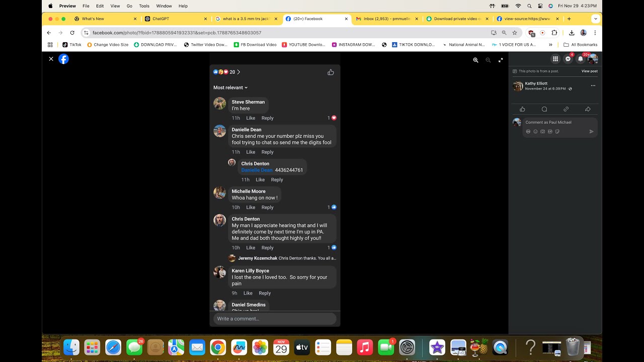This screenshot has width=644, height=362.
Task: Like the photo with thumbs-up icon above comments
Action: point(331,72)
